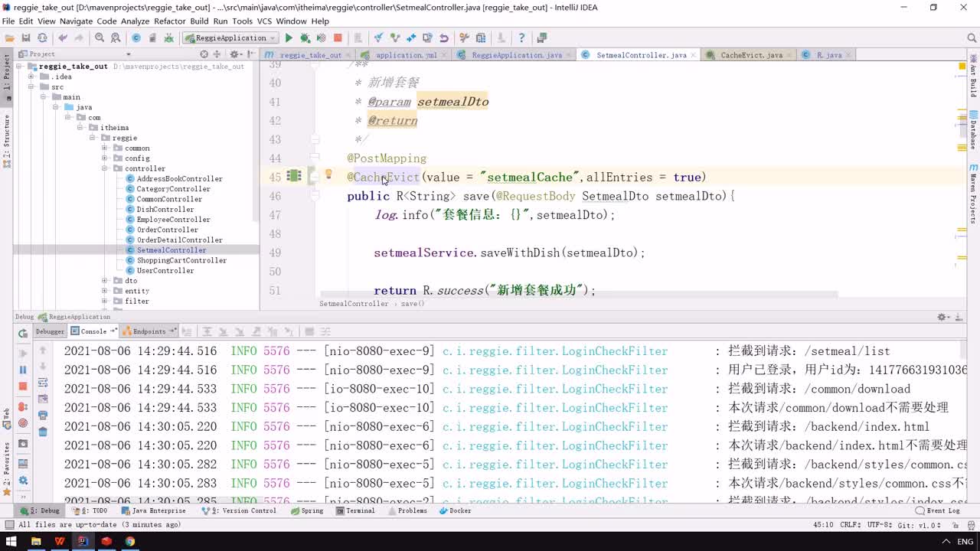Open the OrderController class in the tree
Image resolution: width=980 pixels, height=551 pixels.
tap(167, 230)
